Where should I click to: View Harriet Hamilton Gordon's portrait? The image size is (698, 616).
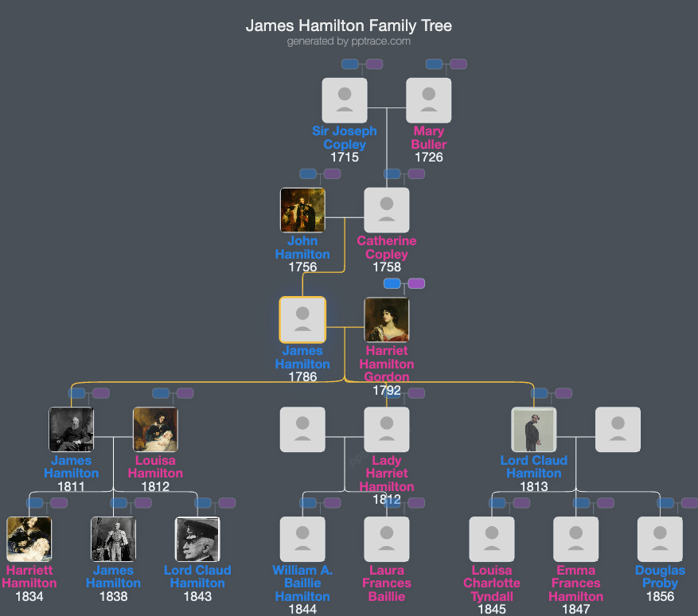click(x=387, y=319)
